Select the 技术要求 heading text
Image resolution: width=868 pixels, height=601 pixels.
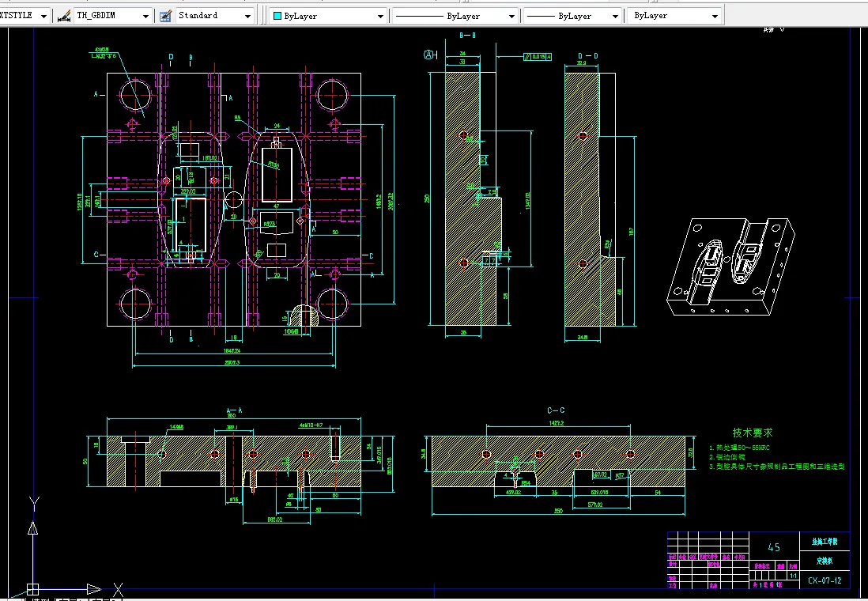(753, 433)
